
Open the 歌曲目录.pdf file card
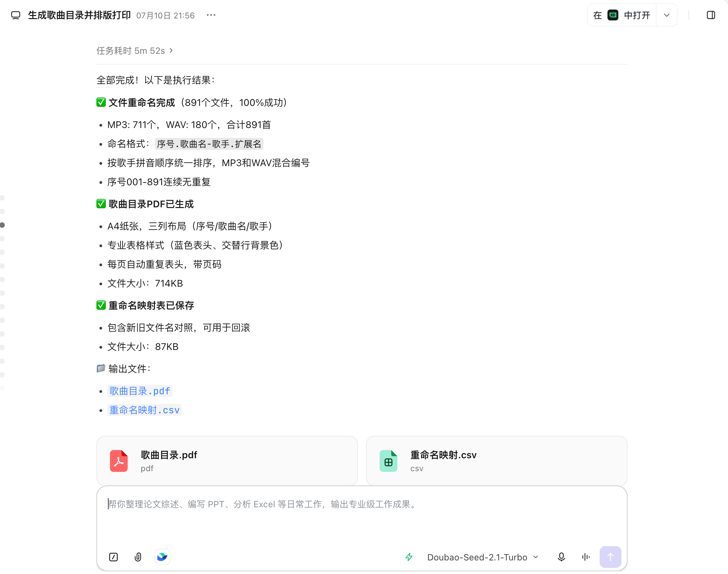(227, 461)
